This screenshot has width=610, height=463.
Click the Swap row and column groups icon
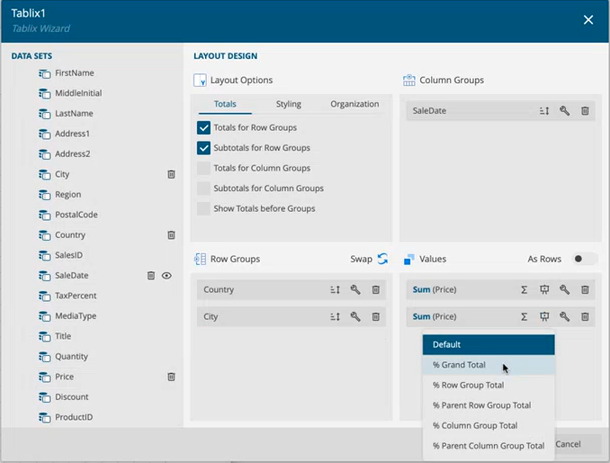(x=382, y=259)
